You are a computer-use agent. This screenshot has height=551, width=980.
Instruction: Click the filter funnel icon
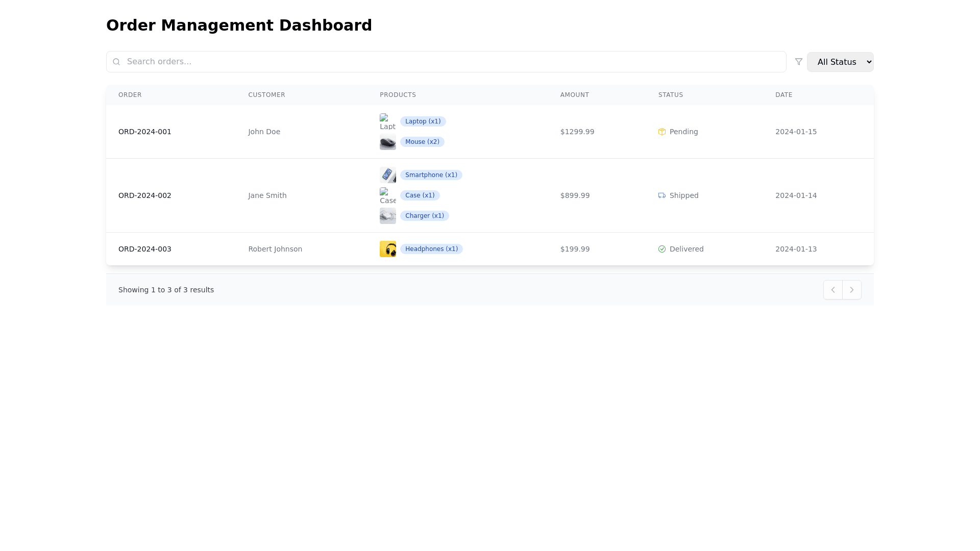(799, 62)
